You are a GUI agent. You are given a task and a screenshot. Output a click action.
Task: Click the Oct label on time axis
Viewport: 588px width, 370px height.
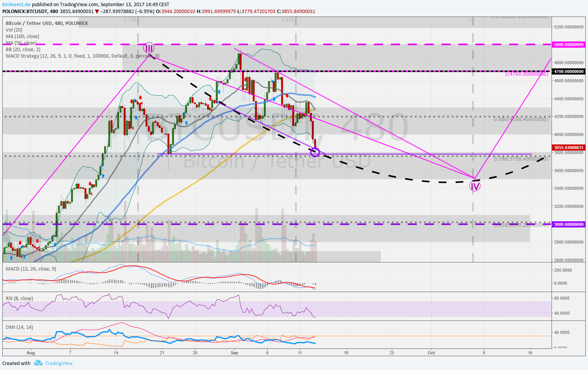coord(431,353)
